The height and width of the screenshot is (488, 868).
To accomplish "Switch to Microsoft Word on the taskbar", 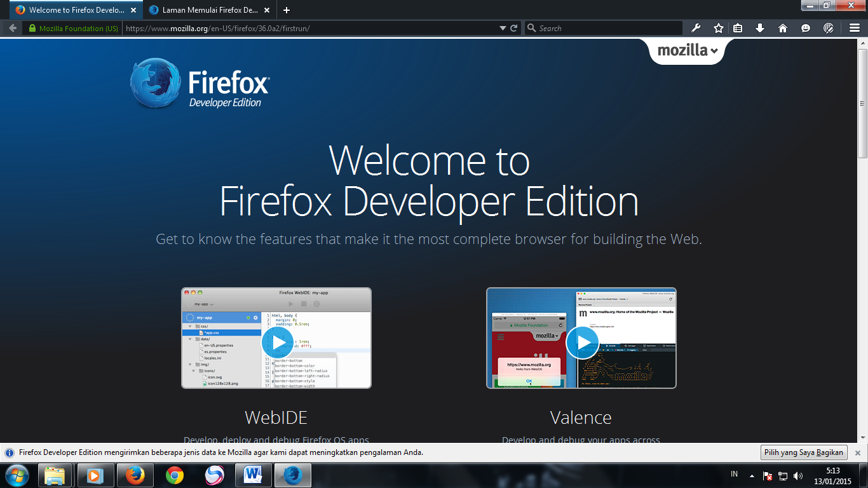I will (x=254, y=475).
